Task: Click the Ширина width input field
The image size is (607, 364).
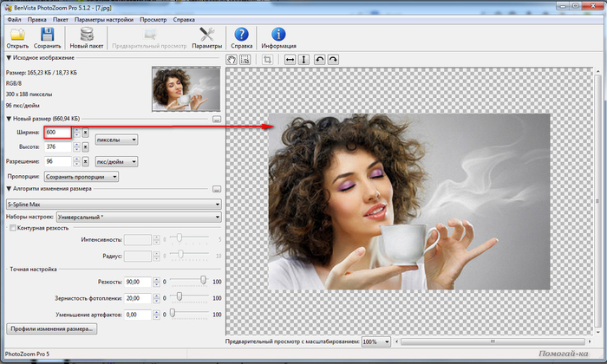Action: [x=58, y=133]
